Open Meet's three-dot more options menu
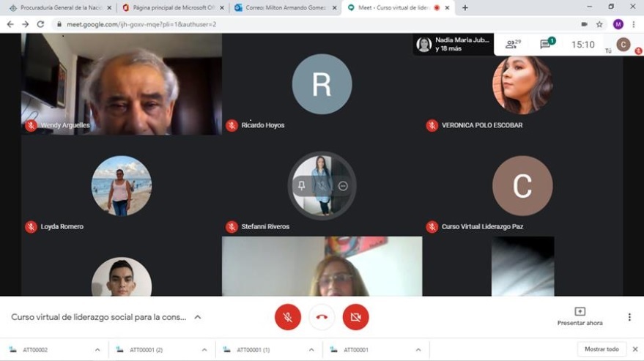Screen dimensions: 644x361 coord(629,317)
